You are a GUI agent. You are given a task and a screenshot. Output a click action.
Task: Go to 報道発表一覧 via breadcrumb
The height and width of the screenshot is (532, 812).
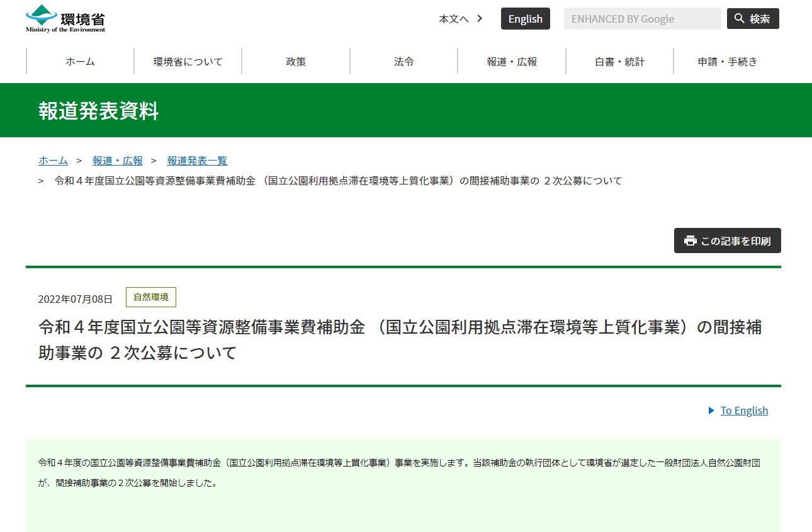tap(196, 160)
